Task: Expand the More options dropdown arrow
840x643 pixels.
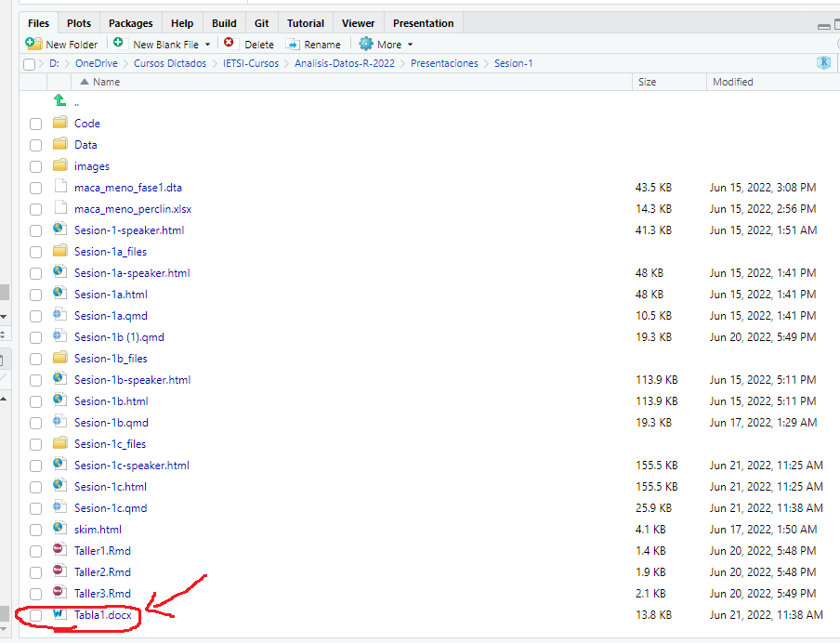Action: tap(410, 45)
